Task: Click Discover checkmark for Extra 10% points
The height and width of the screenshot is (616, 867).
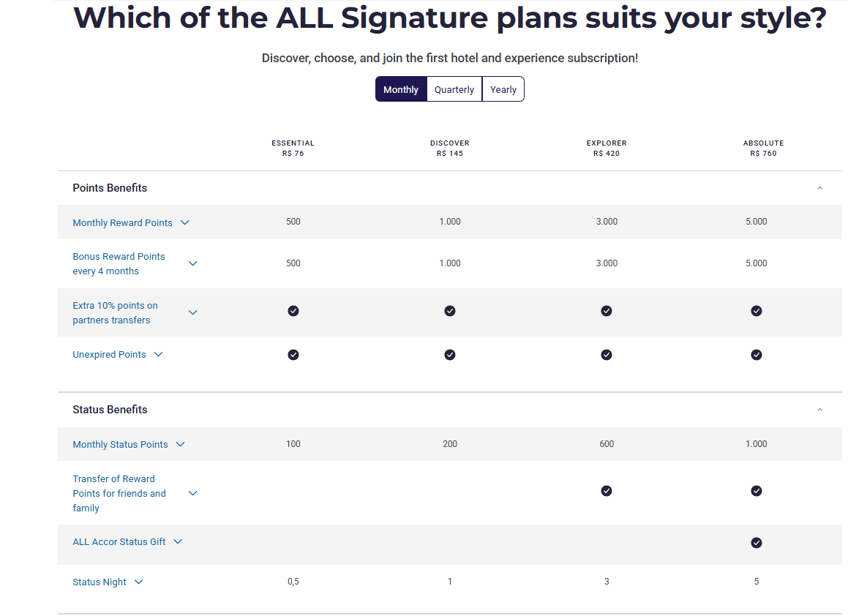Action: tap(449, 311)
